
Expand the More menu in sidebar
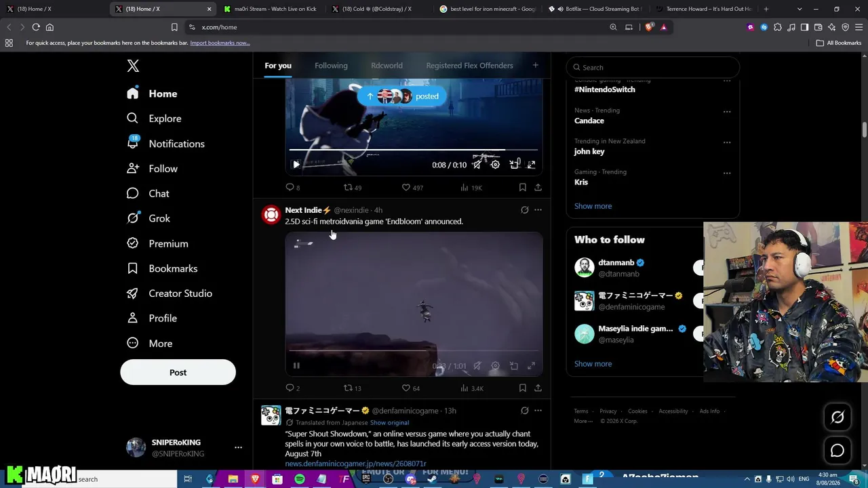(x=150, y=344)
